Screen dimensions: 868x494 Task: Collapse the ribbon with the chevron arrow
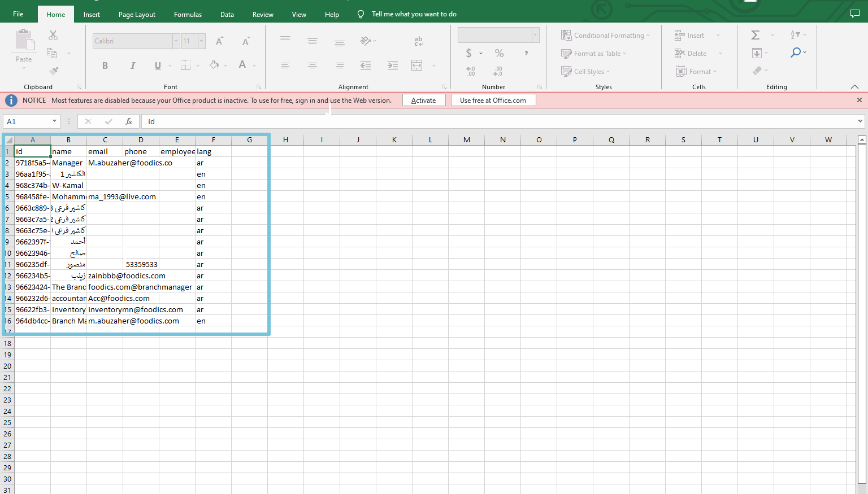[854, 86]
